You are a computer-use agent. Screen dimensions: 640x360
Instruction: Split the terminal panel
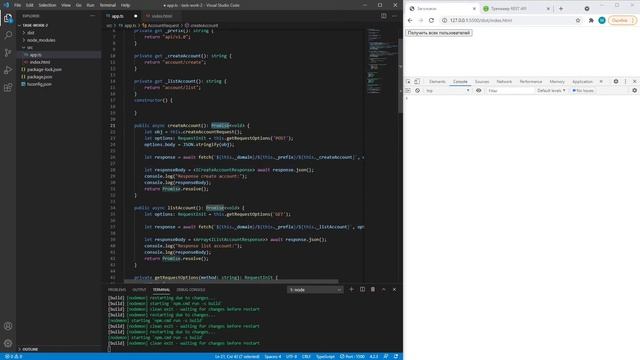[x=362, y=289]
